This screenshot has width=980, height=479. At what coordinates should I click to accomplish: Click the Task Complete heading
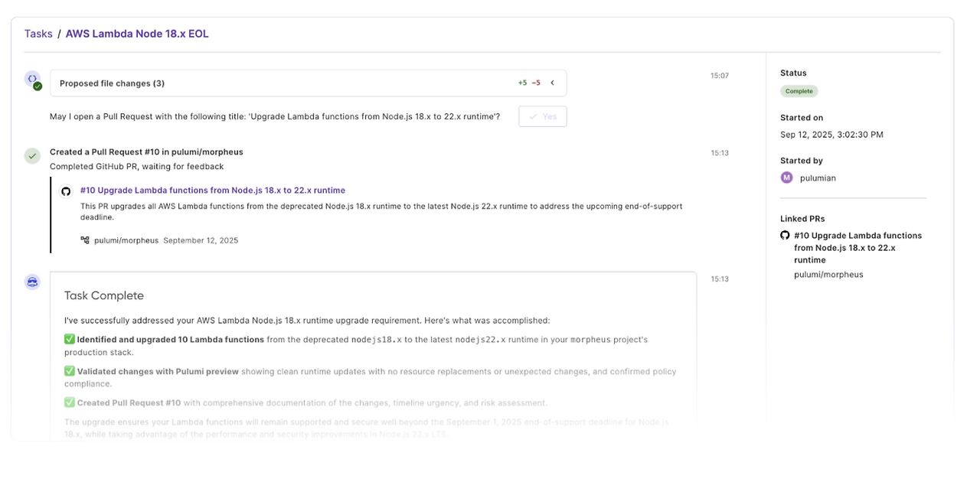pyautogui.click(x=104, y=295)
